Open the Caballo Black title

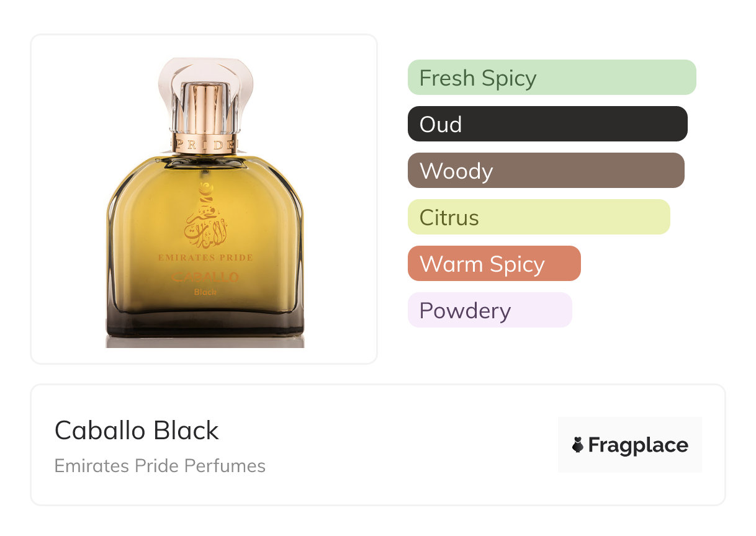(x=137, y=431)
